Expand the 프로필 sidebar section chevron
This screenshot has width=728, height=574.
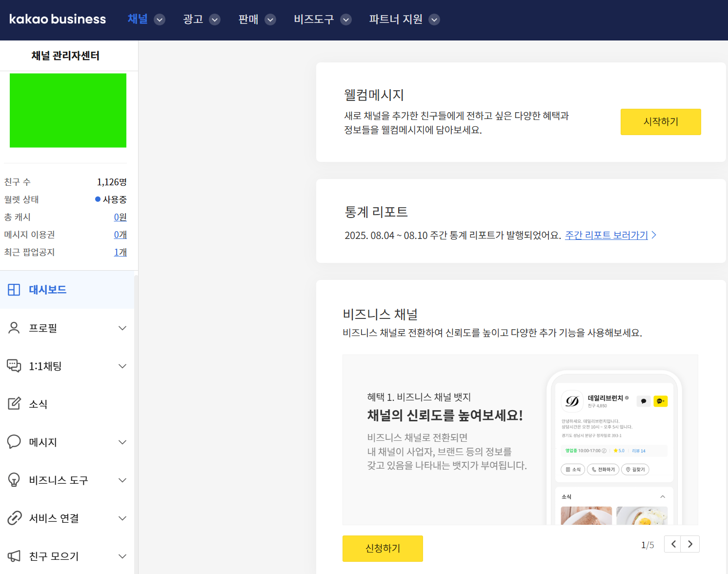(x=122, y=328)
